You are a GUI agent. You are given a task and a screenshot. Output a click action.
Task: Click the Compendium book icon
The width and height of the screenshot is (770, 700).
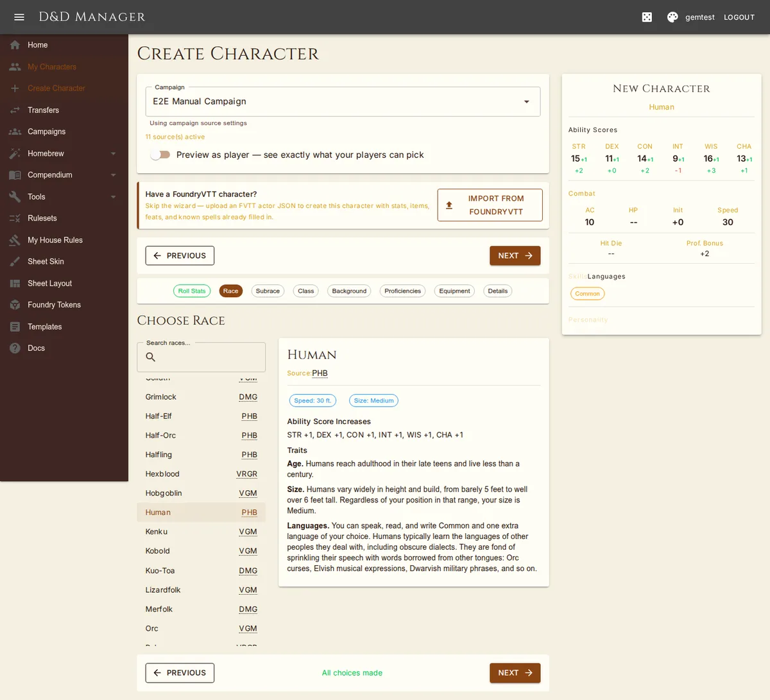tap(15, 175)
